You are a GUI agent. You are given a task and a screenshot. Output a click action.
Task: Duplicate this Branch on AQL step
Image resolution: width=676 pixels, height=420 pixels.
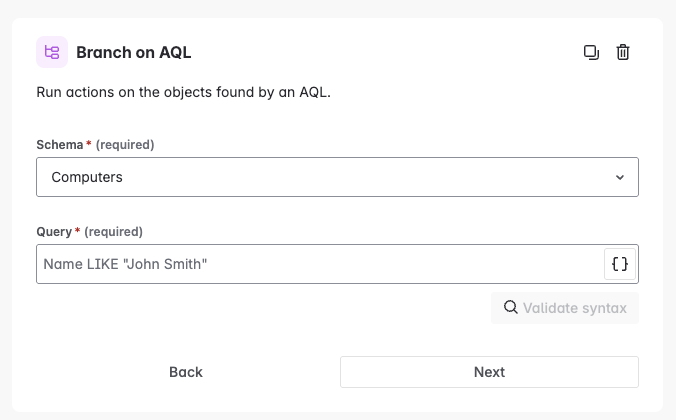click(591, 52)
